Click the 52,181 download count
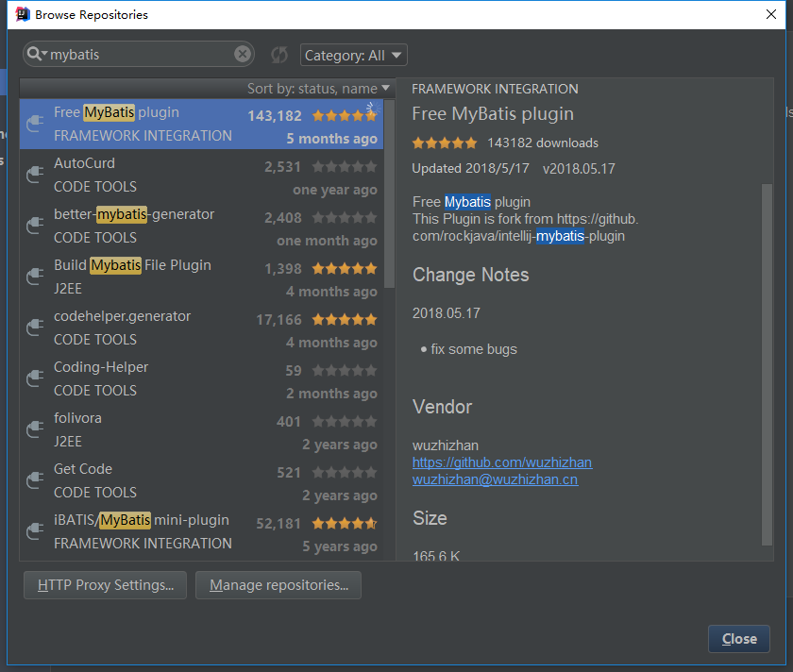793x672 pixels. tap(278, 523)
